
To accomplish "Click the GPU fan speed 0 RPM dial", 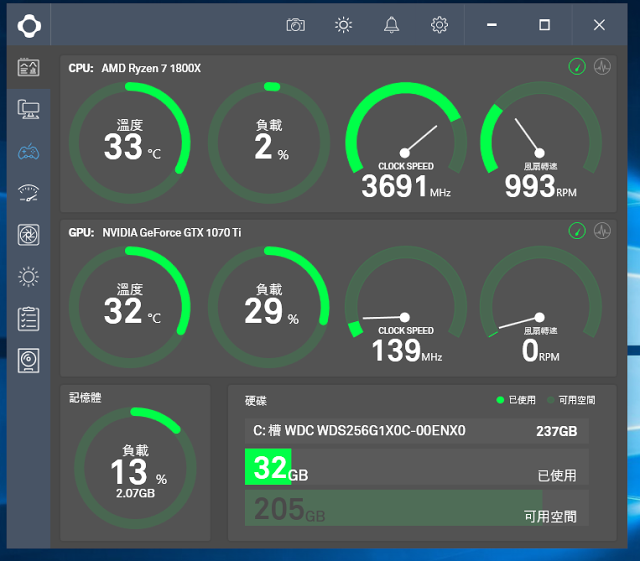I will point(540,305).
